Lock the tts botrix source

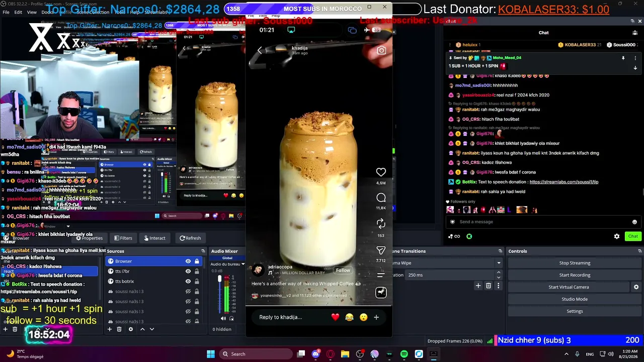[x=197, y=282]
